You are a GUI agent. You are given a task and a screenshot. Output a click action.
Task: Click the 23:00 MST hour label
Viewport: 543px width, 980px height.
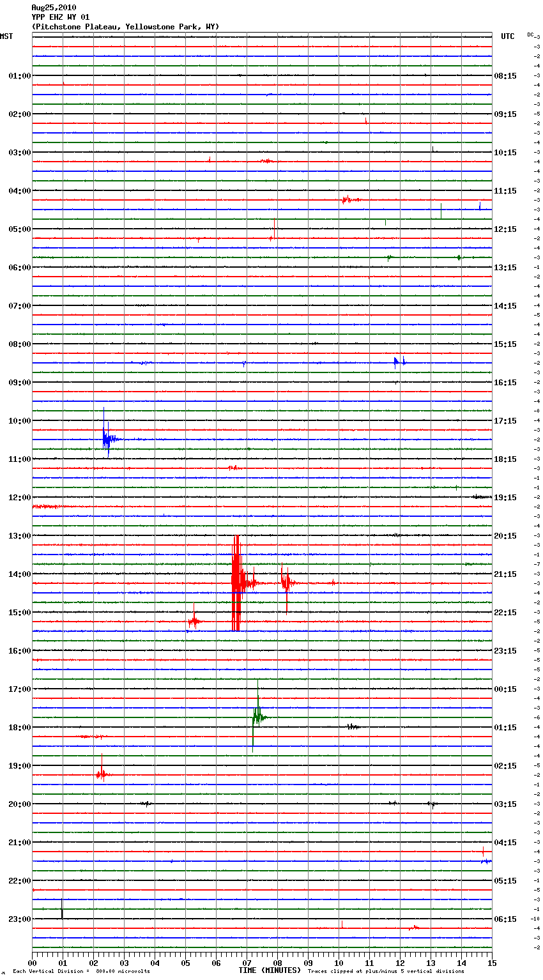[20, 919]
